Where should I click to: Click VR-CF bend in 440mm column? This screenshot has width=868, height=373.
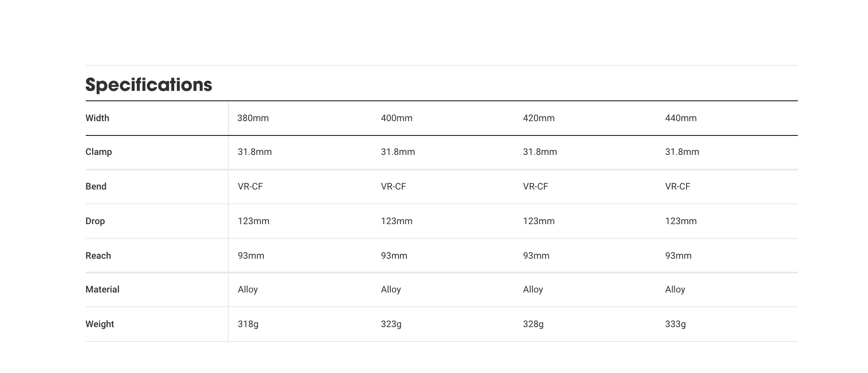pos(677,186)
